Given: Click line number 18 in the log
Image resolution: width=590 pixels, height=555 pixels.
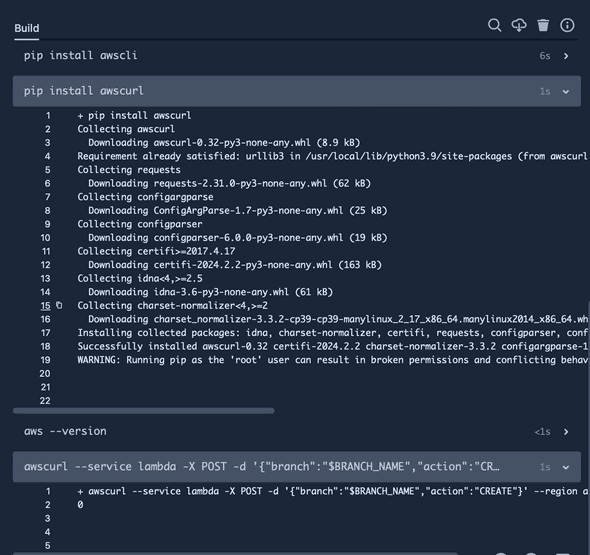Looking at the screenshot, I should [46, 347].
